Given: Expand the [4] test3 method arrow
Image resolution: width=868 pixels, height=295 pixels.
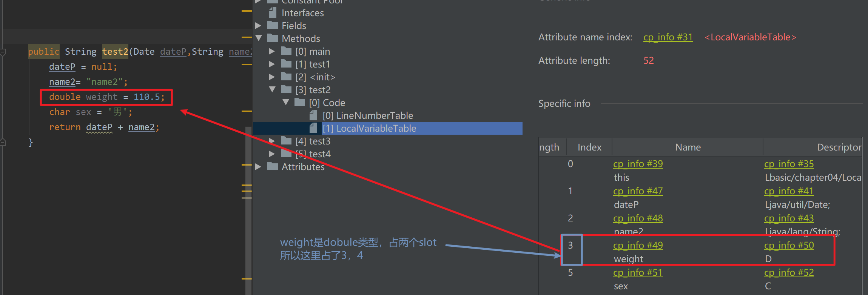Looking at the screenshot, I should click(272, 141).
